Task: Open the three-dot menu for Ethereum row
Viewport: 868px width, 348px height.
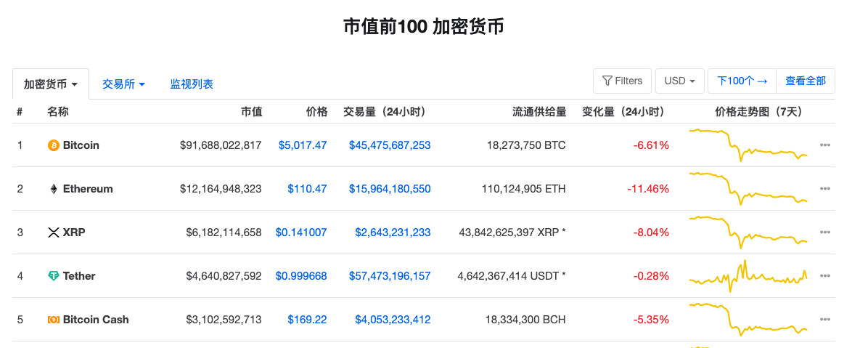Action: point(825,189)
